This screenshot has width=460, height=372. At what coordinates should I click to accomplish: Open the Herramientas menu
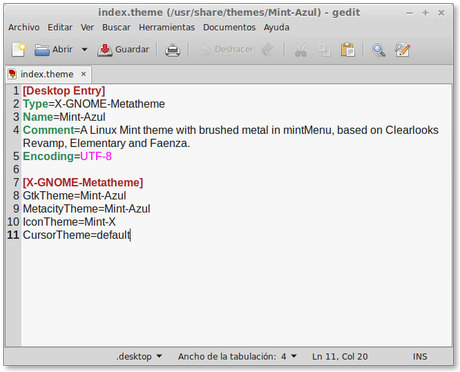point(167,27)
